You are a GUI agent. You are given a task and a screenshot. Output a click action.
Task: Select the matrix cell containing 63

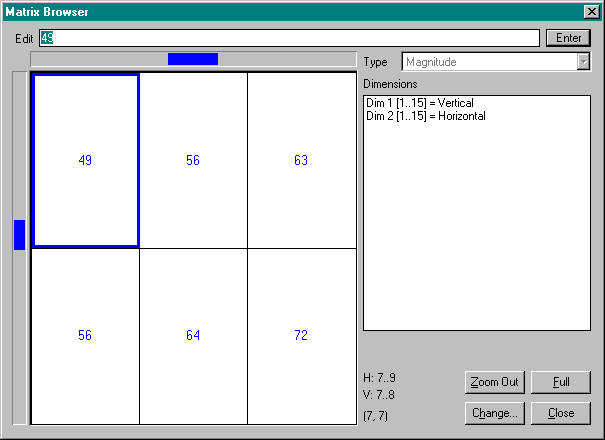(x=302, y=161)
